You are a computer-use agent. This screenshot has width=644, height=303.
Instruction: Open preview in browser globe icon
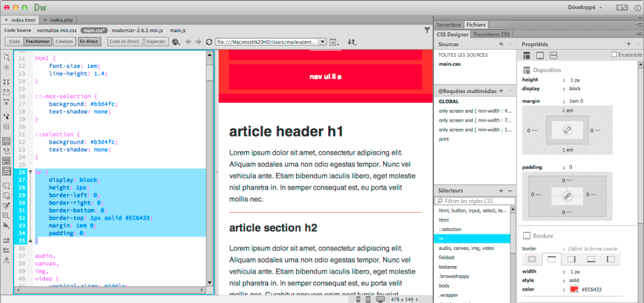click(176, 42)
